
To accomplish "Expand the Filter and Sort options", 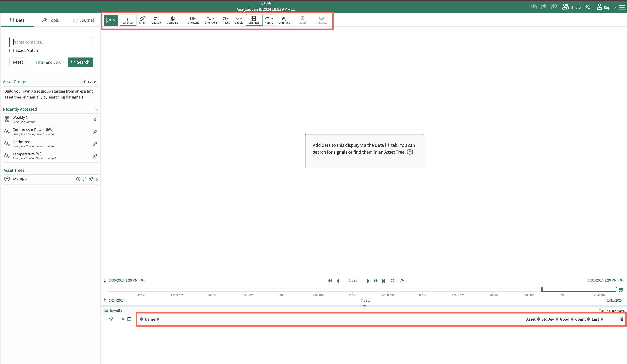I will [50, 62].
